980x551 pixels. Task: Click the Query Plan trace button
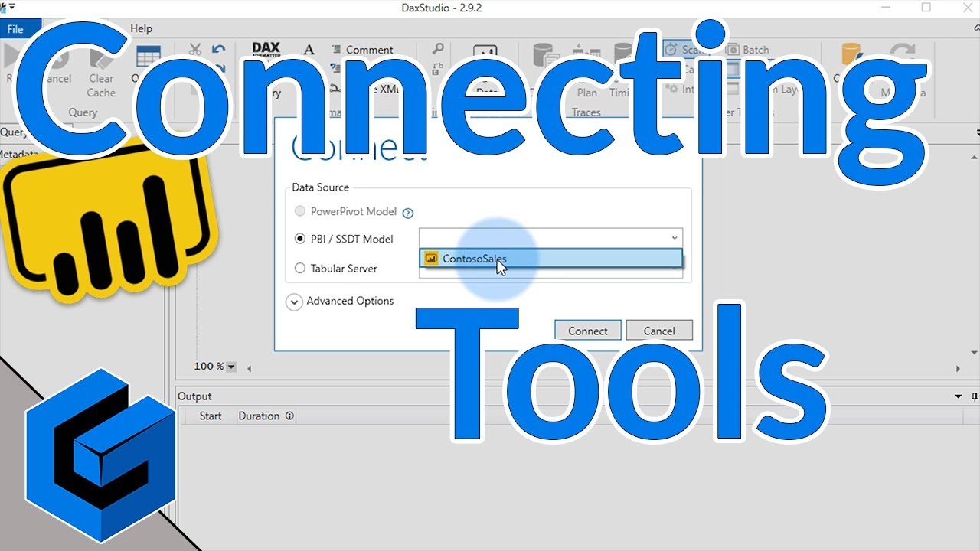(x=586, y=73)
